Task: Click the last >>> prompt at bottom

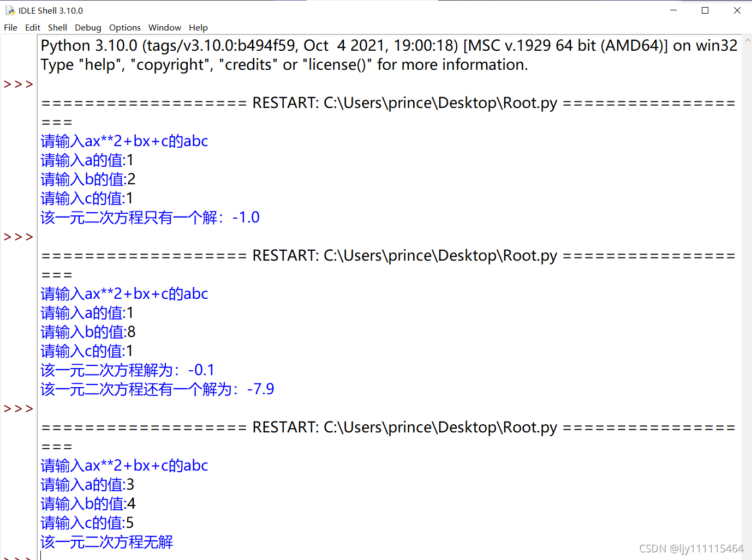Action: 18,557
